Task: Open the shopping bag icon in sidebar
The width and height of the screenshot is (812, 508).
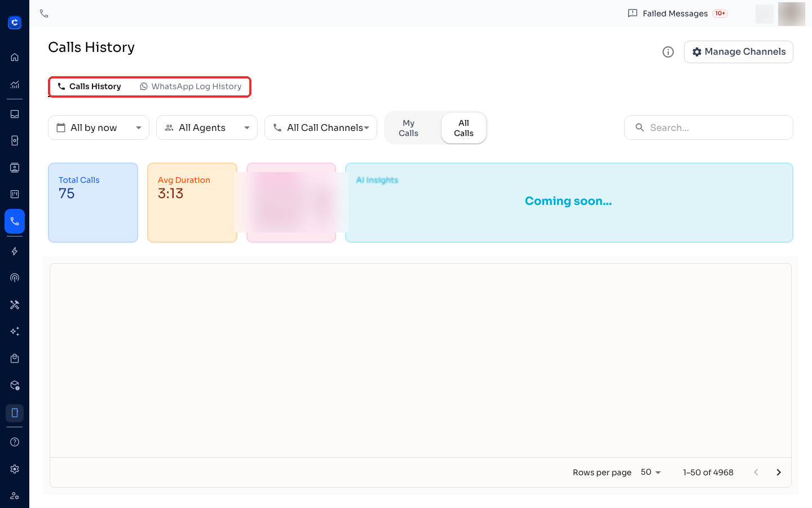Action: (x=15, y=358)
